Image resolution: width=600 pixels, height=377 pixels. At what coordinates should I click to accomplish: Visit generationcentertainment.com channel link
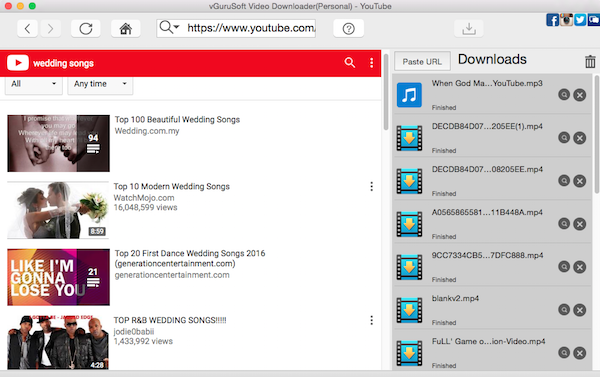click(x=172, y=275)
